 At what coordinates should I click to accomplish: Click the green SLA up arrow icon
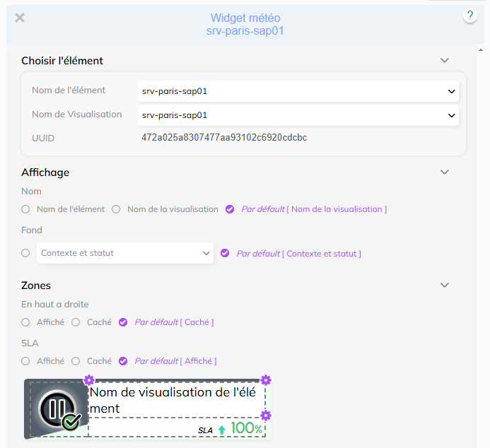point(221,429)
